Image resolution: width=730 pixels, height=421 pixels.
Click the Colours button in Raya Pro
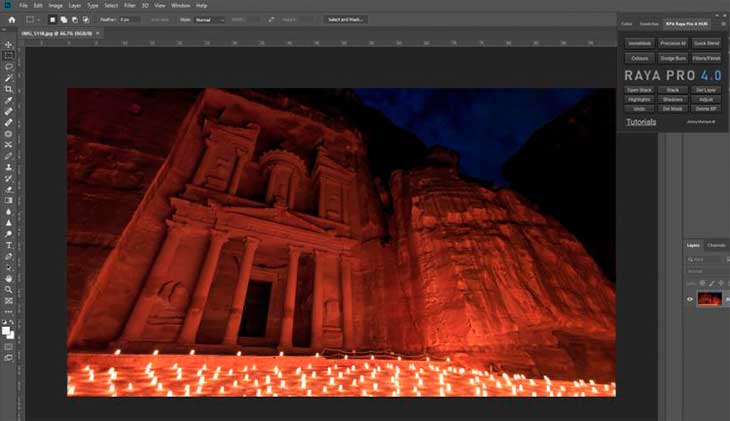pyautogui.click(x=639, y=58)
